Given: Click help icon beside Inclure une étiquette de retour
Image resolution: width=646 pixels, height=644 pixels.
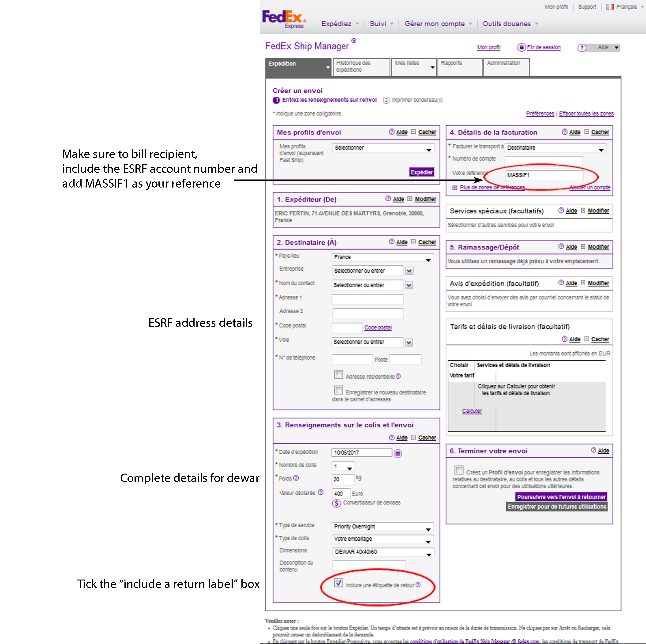Looking at the screenshot, I should (x=418, y=584).
